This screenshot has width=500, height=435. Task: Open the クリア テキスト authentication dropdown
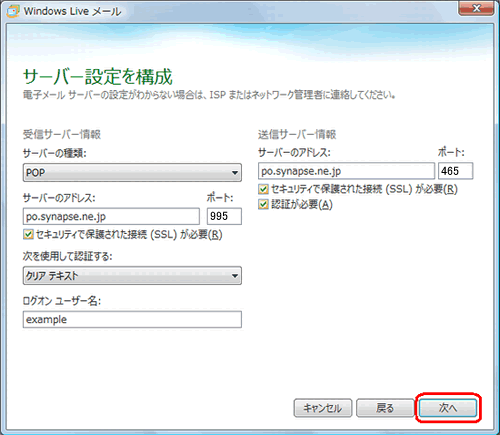132,275
